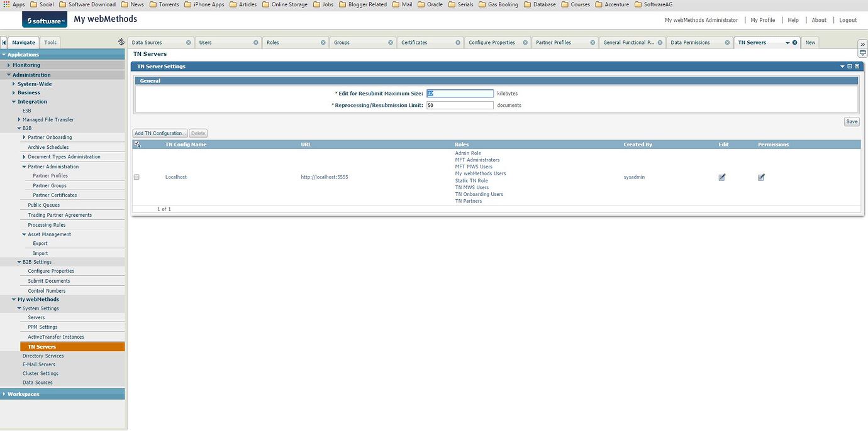This screenshot has width=868, height=431.
Task: Close the Roles tab with its X icon
Action: coord(323,43)
